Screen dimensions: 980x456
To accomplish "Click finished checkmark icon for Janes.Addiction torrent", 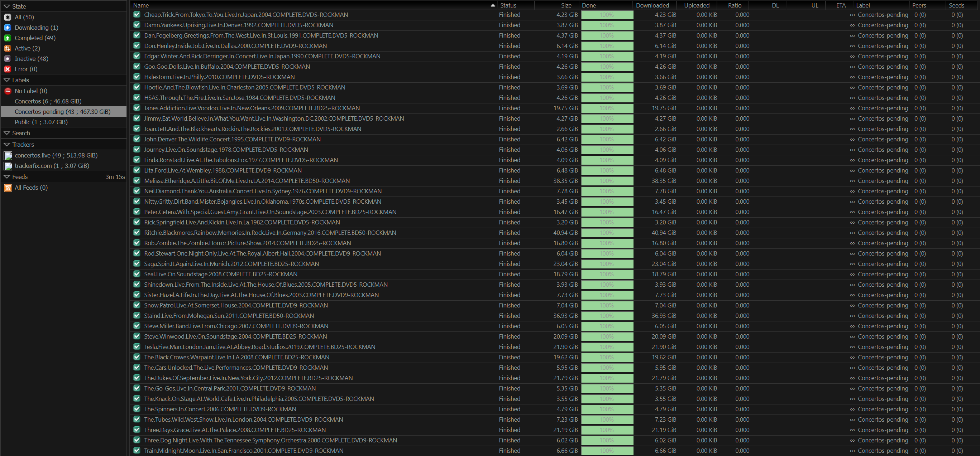I will [x=137, y=108].
